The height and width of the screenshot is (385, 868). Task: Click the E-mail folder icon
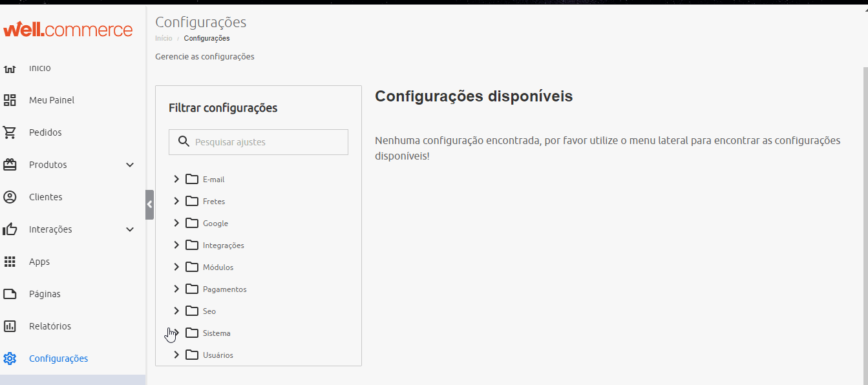[x=192, y=179]
